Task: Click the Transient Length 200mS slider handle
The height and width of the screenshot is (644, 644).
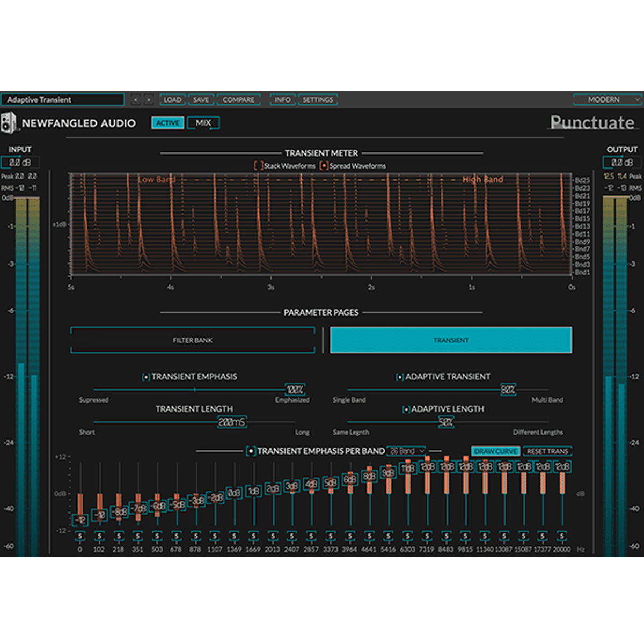Action: click(x=232, y=422)
